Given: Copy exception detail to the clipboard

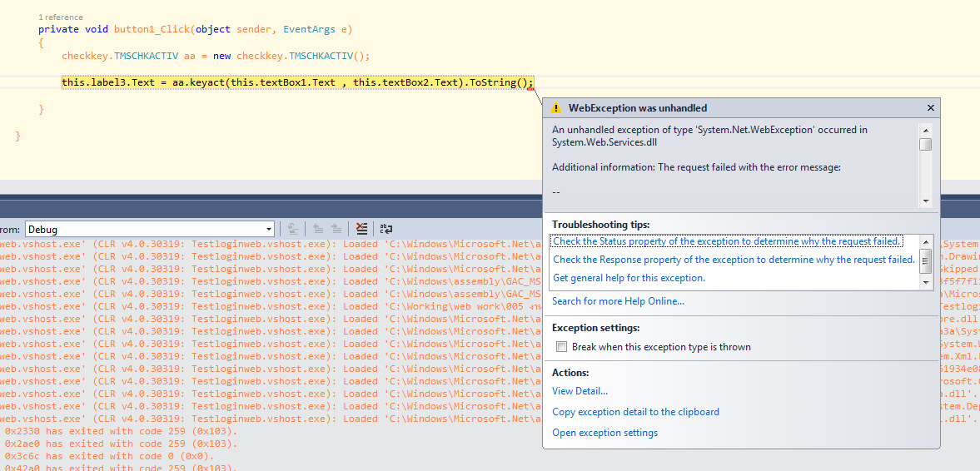Looking at the screenshot, I should (635, 412).
